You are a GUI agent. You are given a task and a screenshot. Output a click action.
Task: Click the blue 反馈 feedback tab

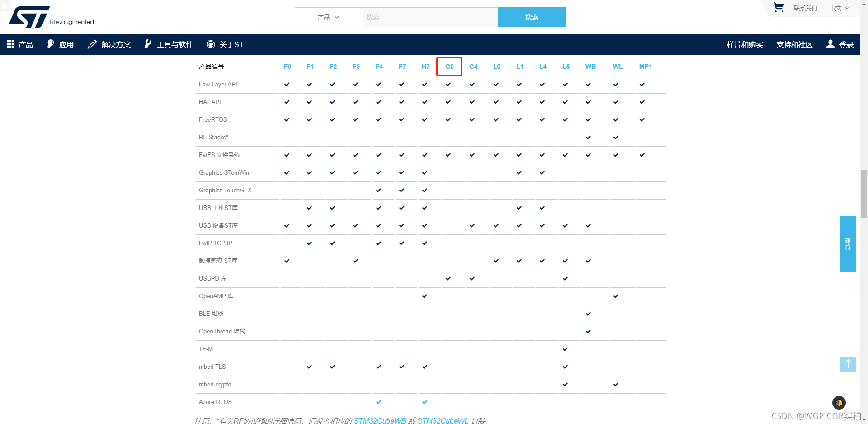[848, 244]
